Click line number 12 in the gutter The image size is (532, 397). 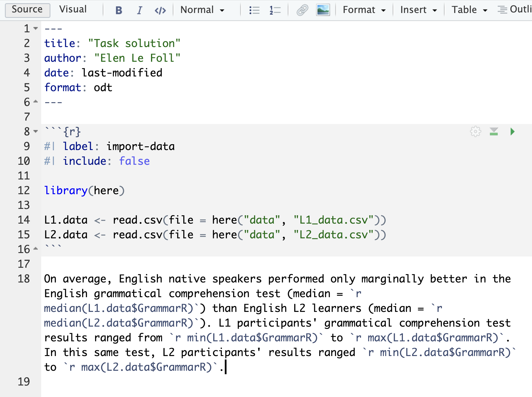(x=24, y=190)
